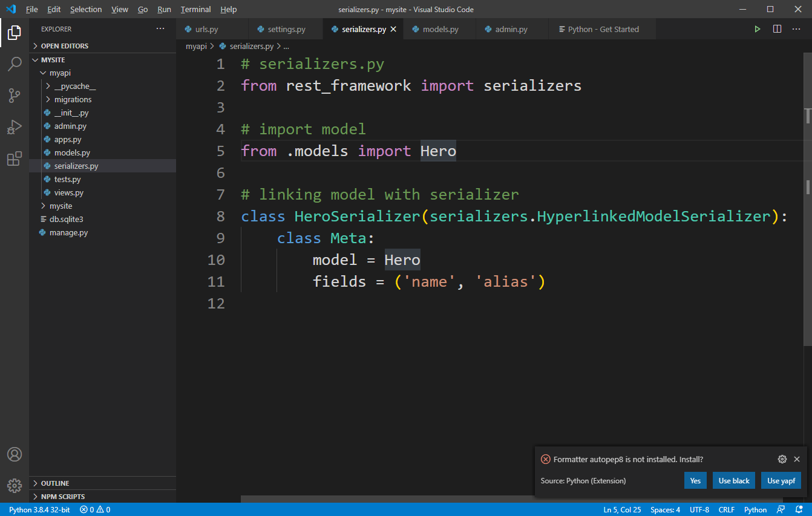The image size is (812, 516).
Task: Open the Edit menu
Action: [54, 10]
